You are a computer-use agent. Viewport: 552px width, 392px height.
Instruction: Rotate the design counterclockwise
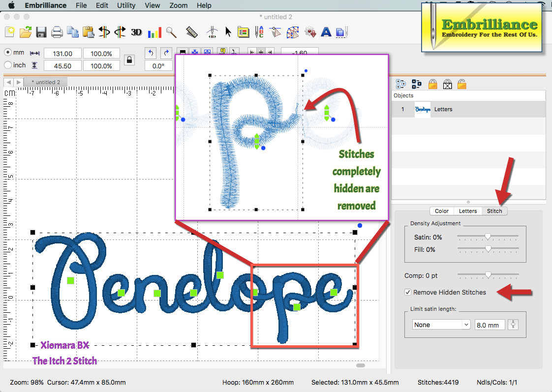tap(151, 53)
